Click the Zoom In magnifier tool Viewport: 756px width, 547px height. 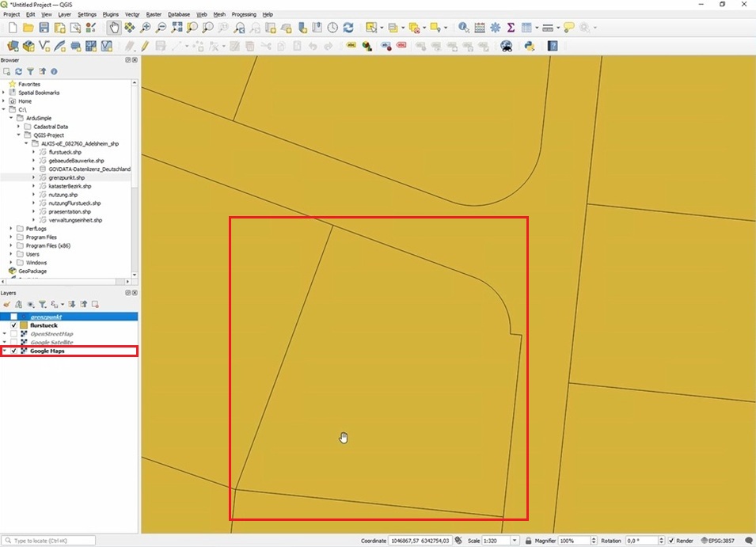146,28
